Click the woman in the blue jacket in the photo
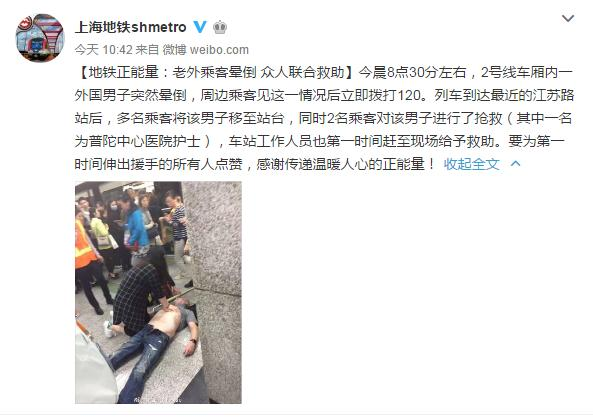Screen dimensions: 593x419 [136, 227]
